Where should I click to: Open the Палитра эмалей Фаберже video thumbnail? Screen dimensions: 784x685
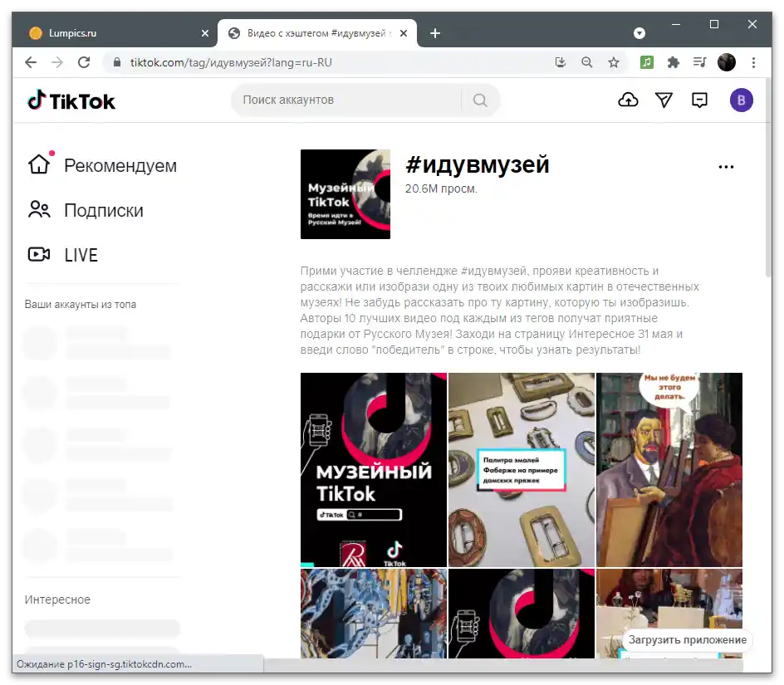click(x=522, y=470)
